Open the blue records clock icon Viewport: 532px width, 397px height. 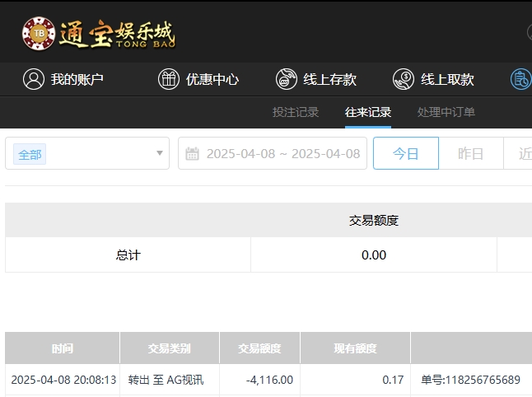[x=521, y=79]
